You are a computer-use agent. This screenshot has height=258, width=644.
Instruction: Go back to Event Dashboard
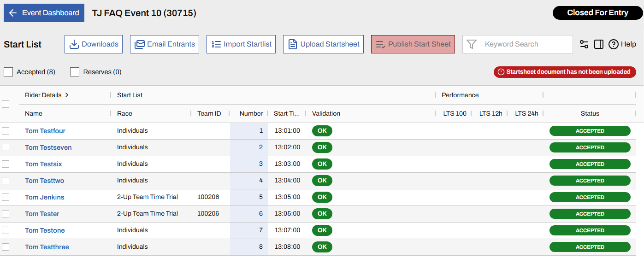(44, 13)
